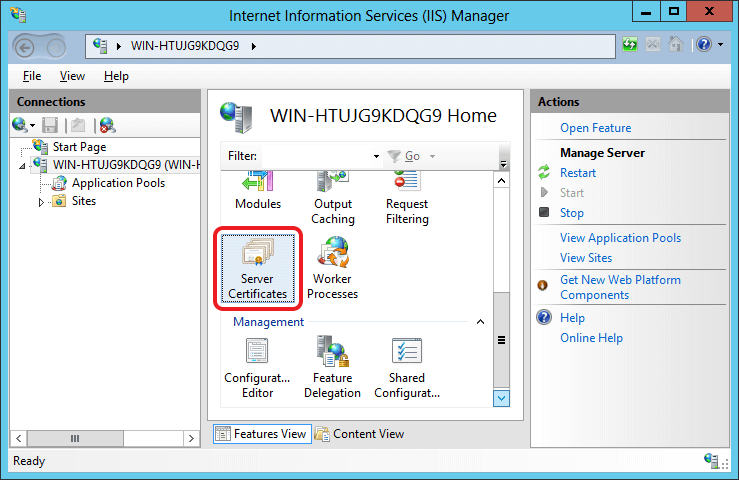Click the Home toolbar icon
Viewport: 739px width, 480px height.
(x=676, y=44)
